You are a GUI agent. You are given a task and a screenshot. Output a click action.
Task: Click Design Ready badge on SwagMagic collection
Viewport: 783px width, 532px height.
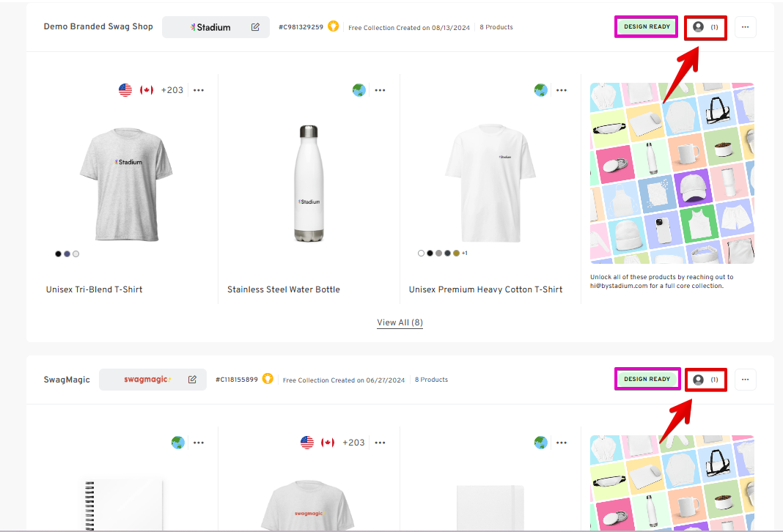tap(647, 380)
